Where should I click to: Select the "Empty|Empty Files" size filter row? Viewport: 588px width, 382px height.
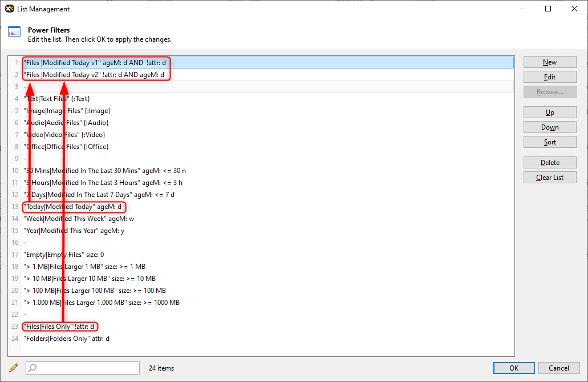64,255
